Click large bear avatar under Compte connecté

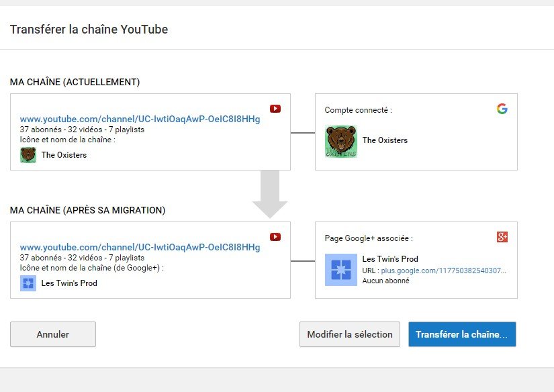(341, 141)
